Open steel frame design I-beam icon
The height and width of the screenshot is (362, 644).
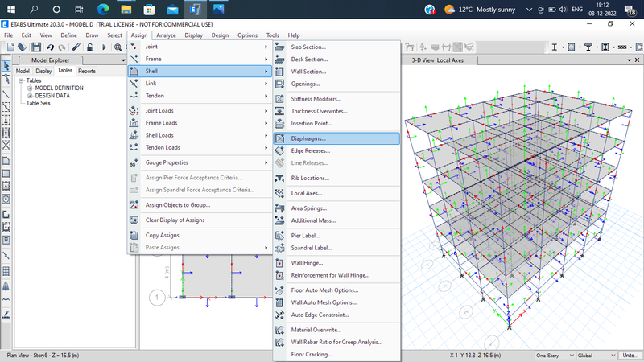coord(555,47)
